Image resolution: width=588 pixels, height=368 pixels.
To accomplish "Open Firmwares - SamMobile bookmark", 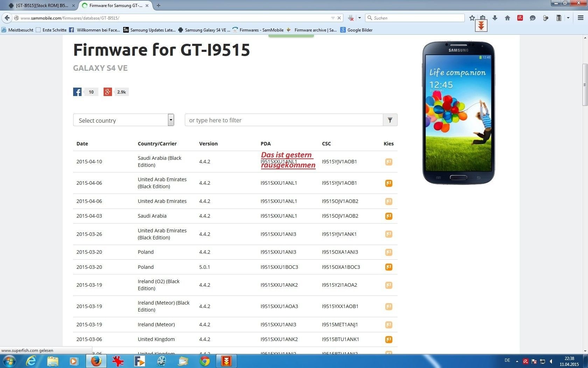I will 258,30.
